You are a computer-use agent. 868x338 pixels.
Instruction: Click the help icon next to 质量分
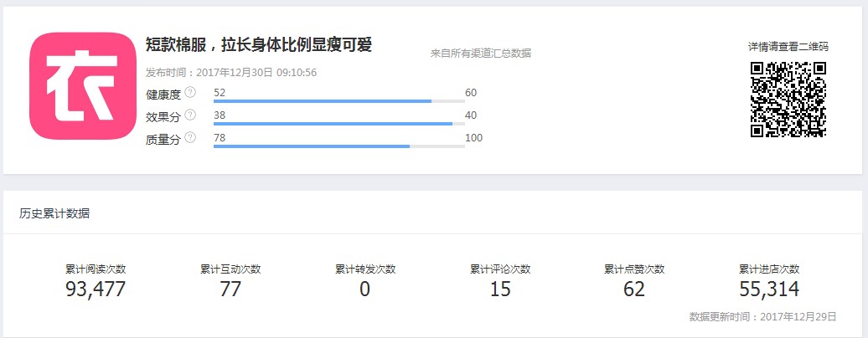point(190,138)
